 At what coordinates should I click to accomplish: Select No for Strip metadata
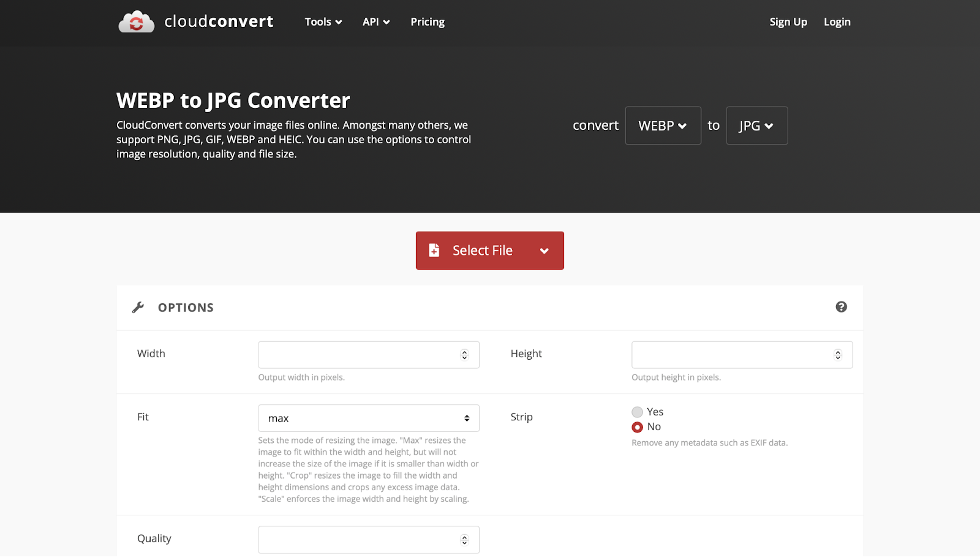click(638, 427)
